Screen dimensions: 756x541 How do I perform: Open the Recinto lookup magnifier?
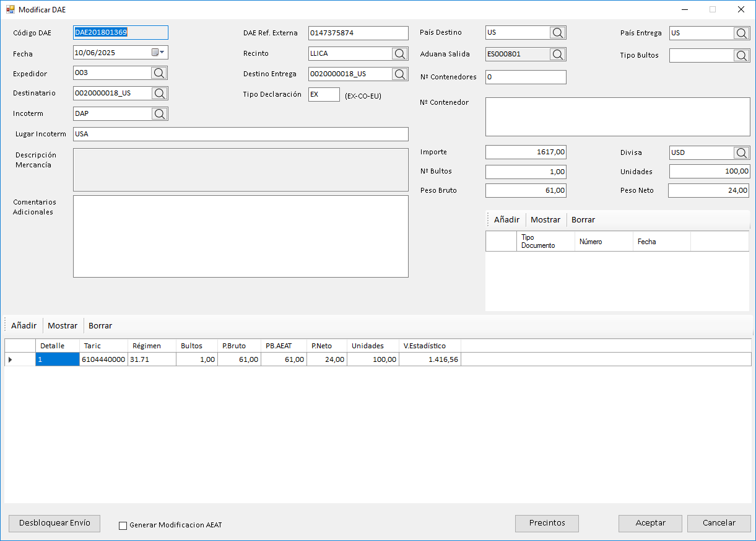coord(399,54)
